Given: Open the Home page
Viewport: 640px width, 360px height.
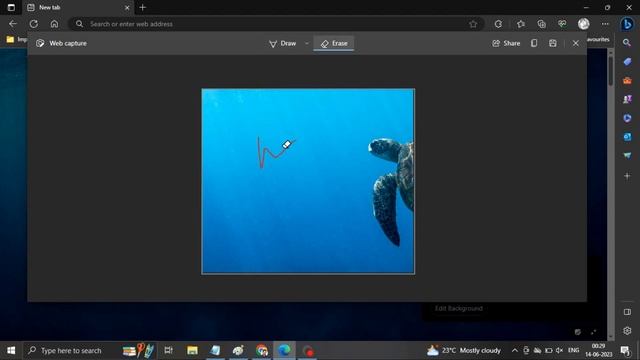Looking at the screenshot, I should (54, 24).
